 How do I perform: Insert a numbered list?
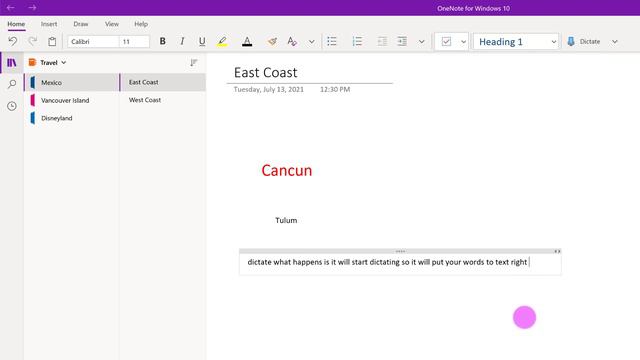(x=357, y=41)
